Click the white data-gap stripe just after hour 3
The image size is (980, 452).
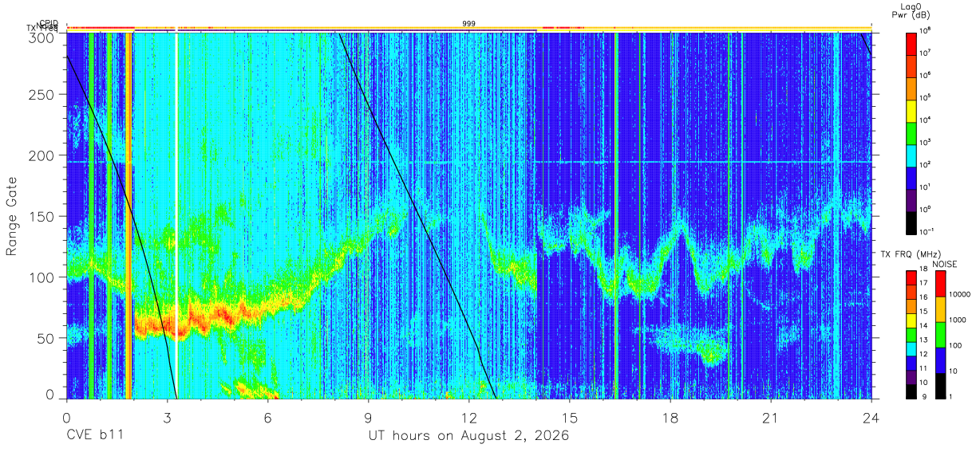click(x=176, y=215)
